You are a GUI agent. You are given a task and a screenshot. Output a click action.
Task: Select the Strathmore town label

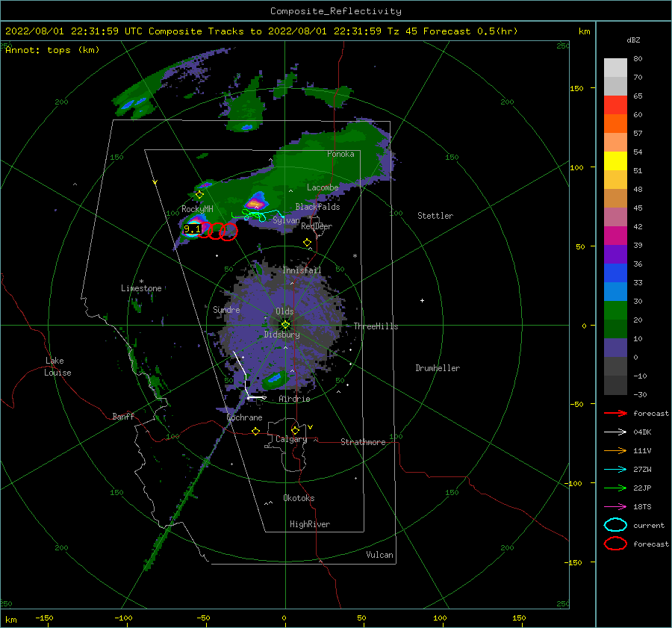pos(363,442)
